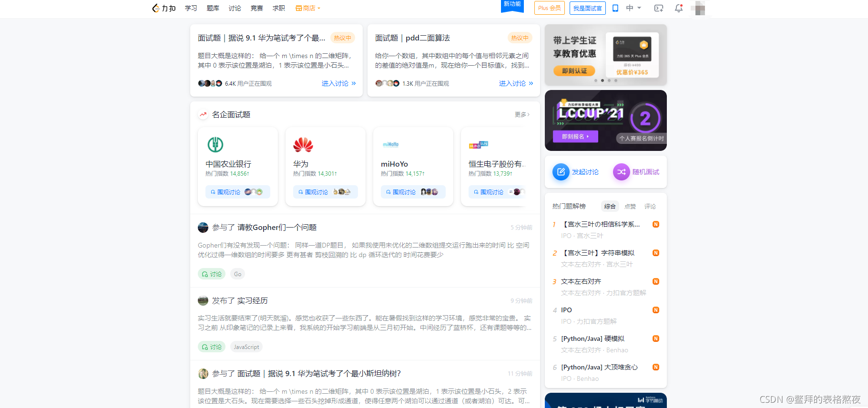
Task: Open the 竞赛 page
Action: point(256,8)
